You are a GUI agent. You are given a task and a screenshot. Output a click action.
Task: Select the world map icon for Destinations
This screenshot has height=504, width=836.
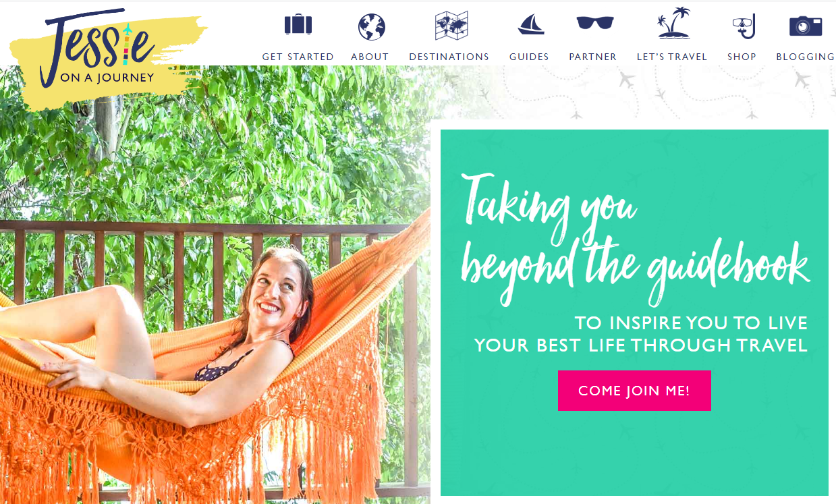[x=451, y=26]
